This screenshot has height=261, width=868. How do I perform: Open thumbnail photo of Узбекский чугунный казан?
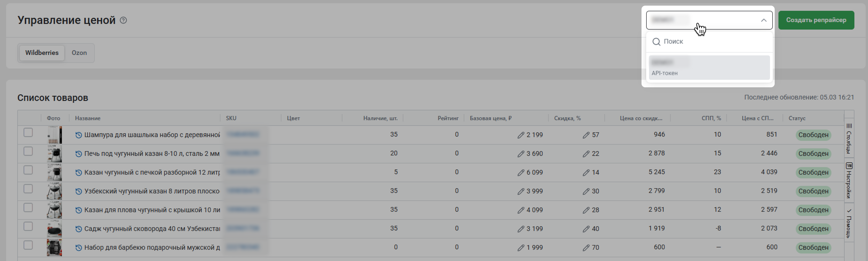(x=54, y=191)
